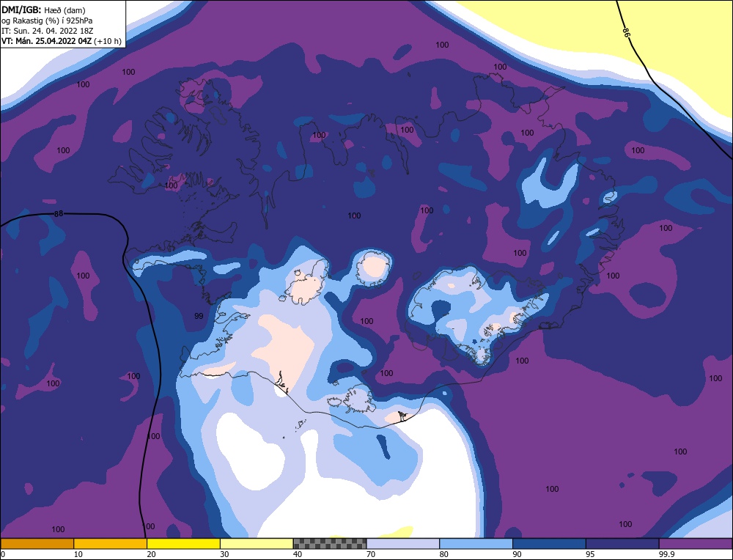Image resolution: width=733 pixels, height=560 pixels.
Task: Click the 80–90 light blue legend swatch
Action: click(x=476, y=543)
